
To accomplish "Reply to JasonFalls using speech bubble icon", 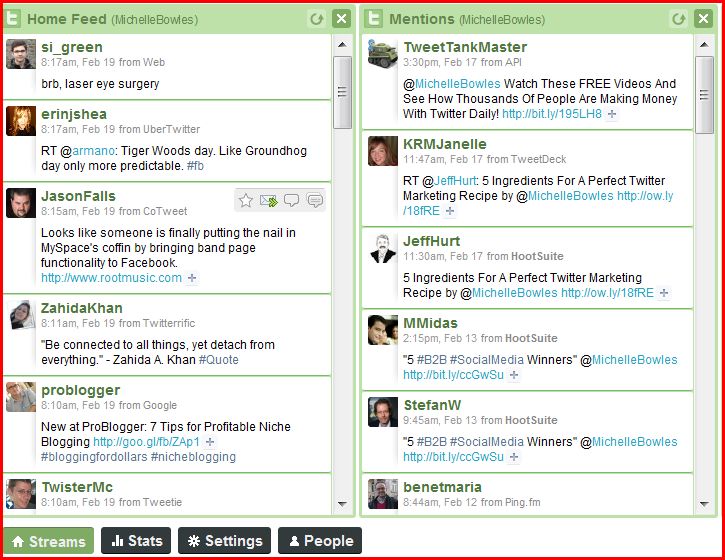I will [x=291, y=201].
